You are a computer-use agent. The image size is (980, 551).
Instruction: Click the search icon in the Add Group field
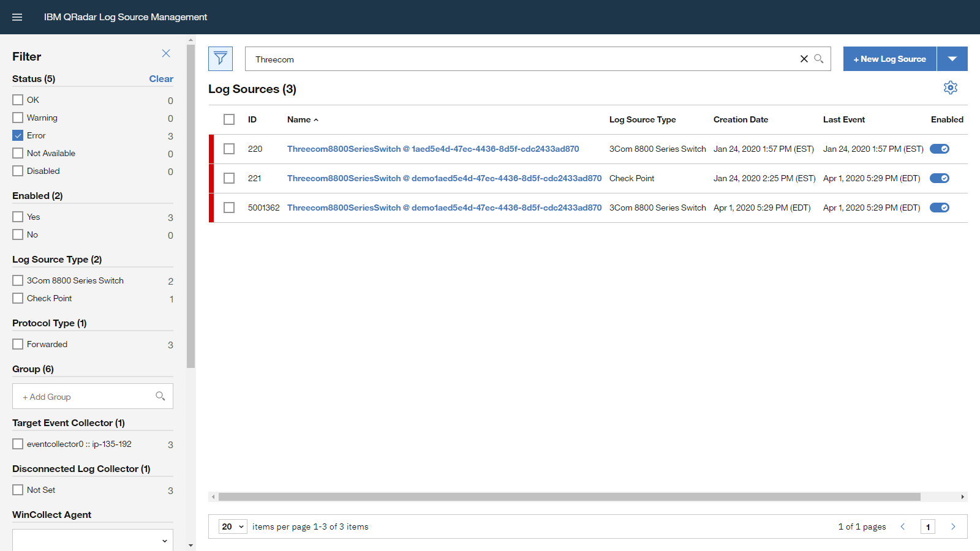[x=160, y=396]
